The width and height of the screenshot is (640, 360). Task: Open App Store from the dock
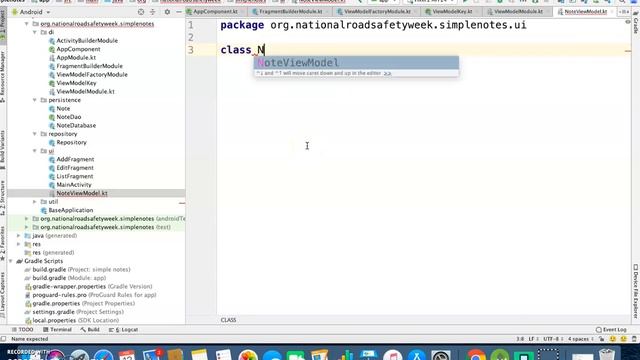pyautogui.click(x=417, y=355)
